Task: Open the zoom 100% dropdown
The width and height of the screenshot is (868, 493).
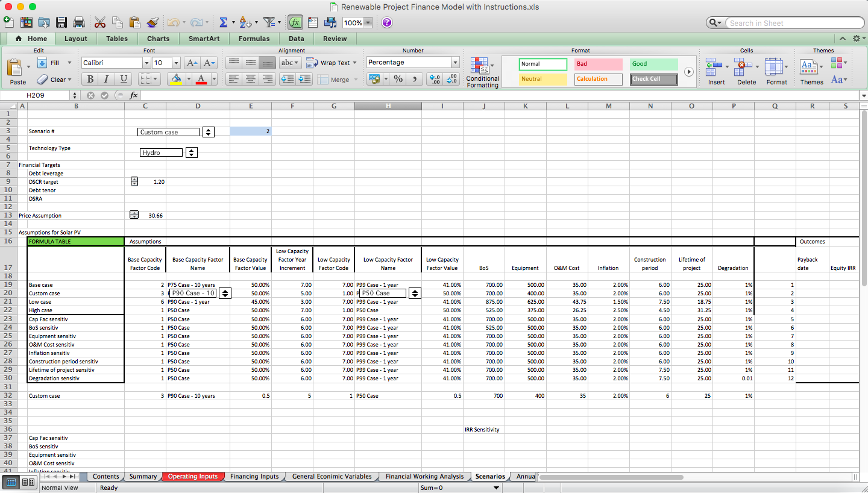Action: pyautogui.click(x=368, y=23)
